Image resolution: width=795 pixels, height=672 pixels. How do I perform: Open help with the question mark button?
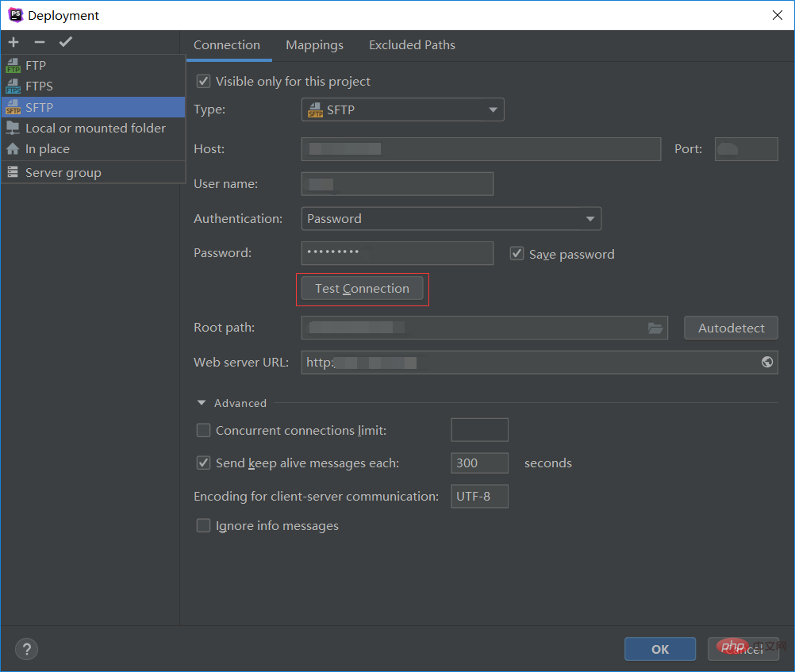pyautogui.click(x=27, y=649)
